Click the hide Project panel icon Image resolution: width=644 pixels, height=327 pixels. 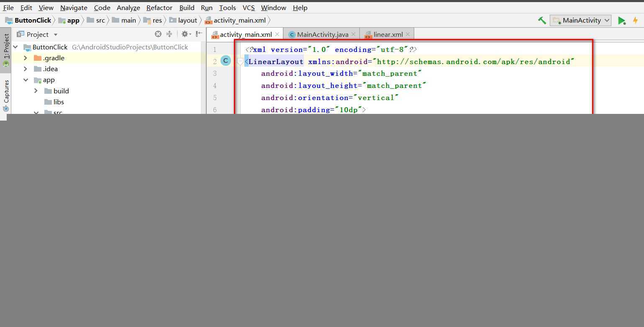[x=199, y=34]
